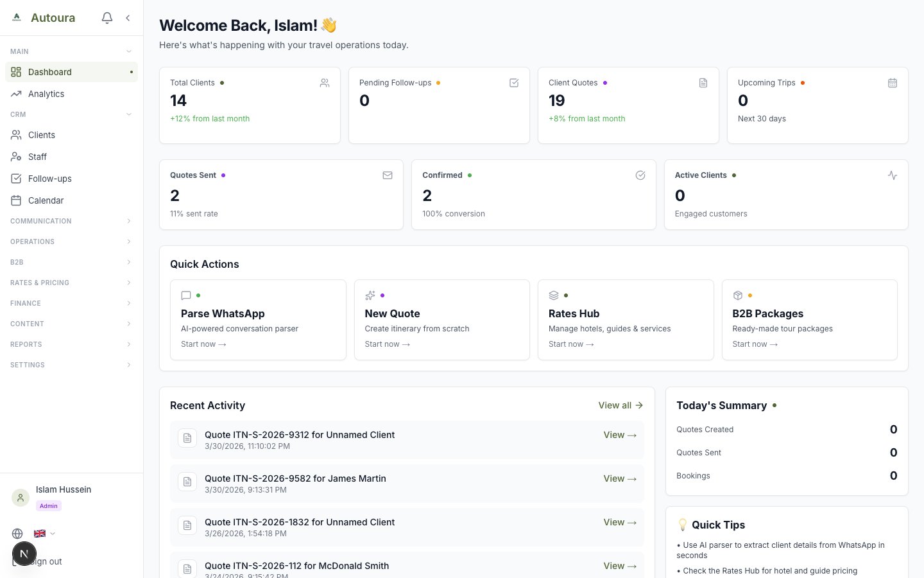The width and height of the screenshot is (924, 578).
Task: Expand the CONTENT section
Action: click(71, 324)
